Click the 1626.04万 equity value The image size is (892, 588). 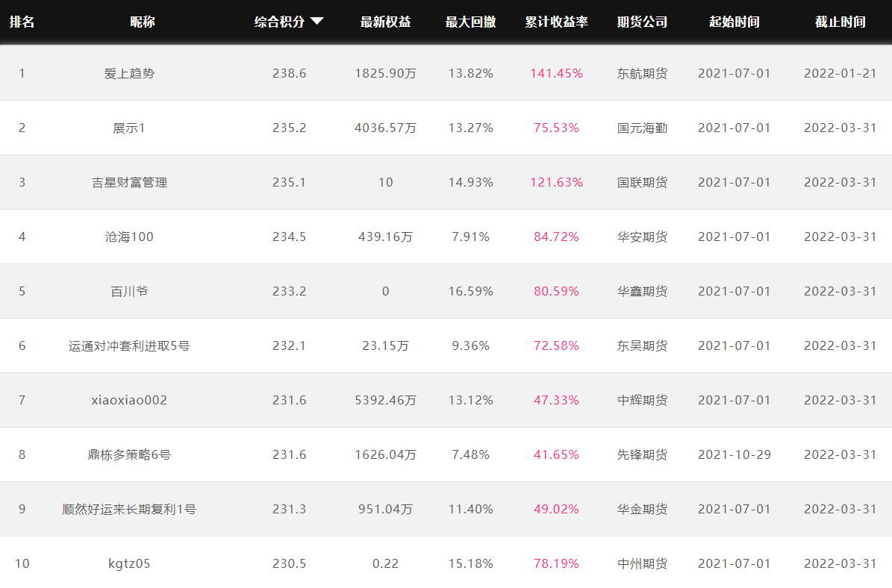tap(386, 454)
